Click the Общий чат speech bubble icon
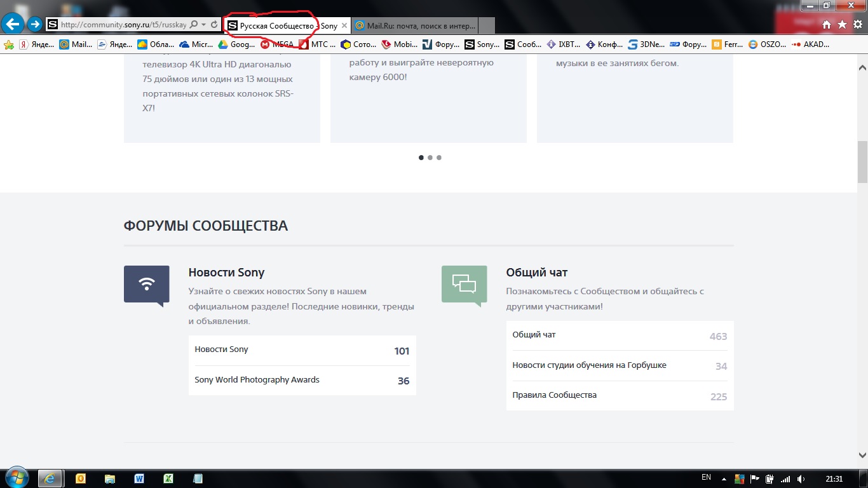 click(x=464, y=284)
